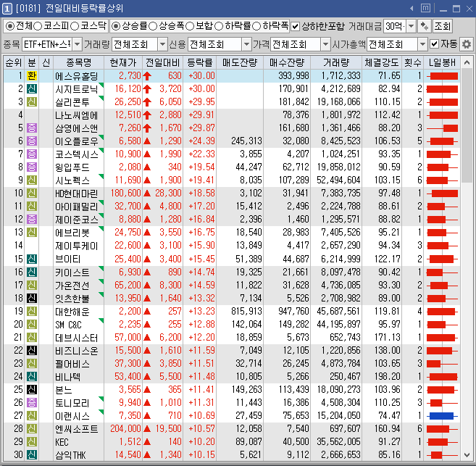This screenshot has height=466, width=476.
Task: Click the black 신 badge on 본느 row
Action: (32, 390)
